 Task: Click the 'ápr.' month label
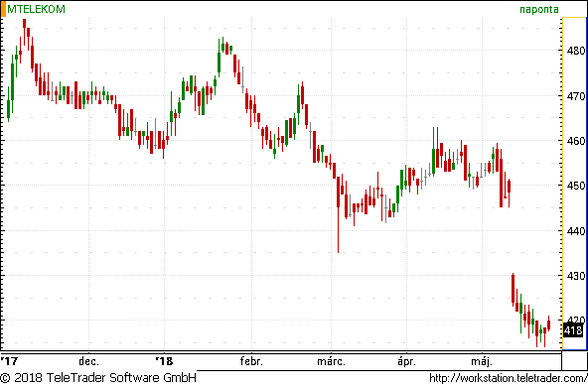[x=406, y=361]
